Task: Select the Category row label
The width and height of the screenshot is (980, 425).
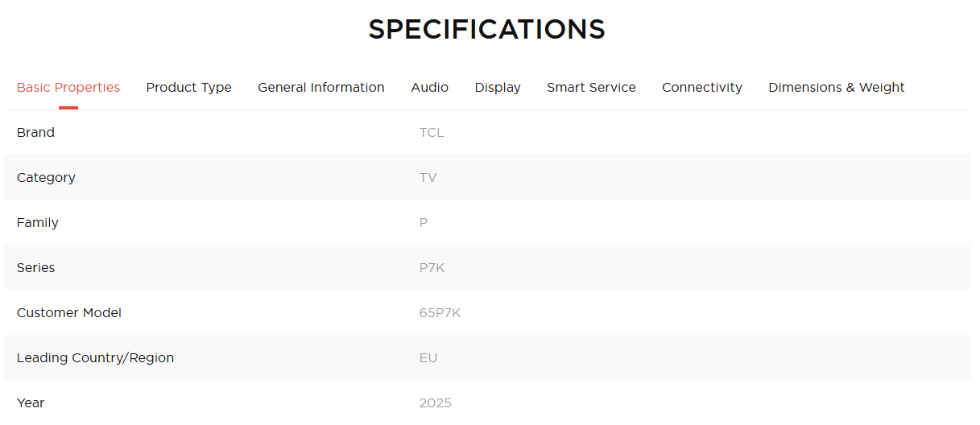Action: coord(46,178)
